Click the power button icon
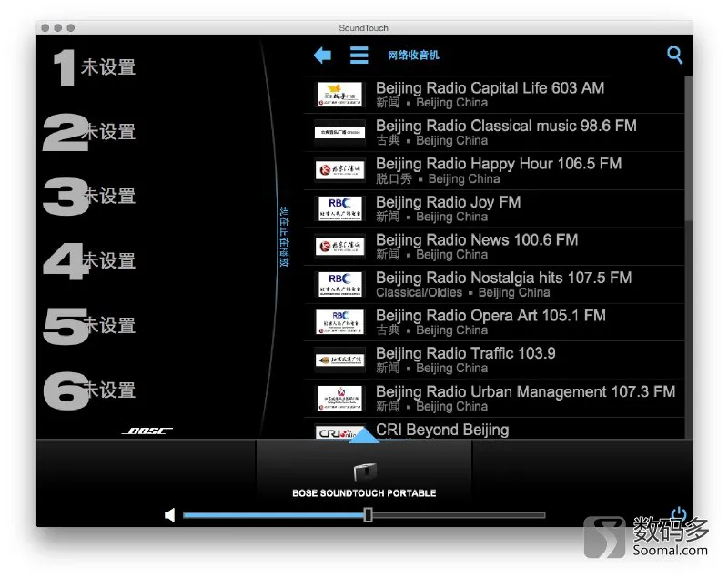The height and width of the screenshot is (578, 728). [679, 513]
